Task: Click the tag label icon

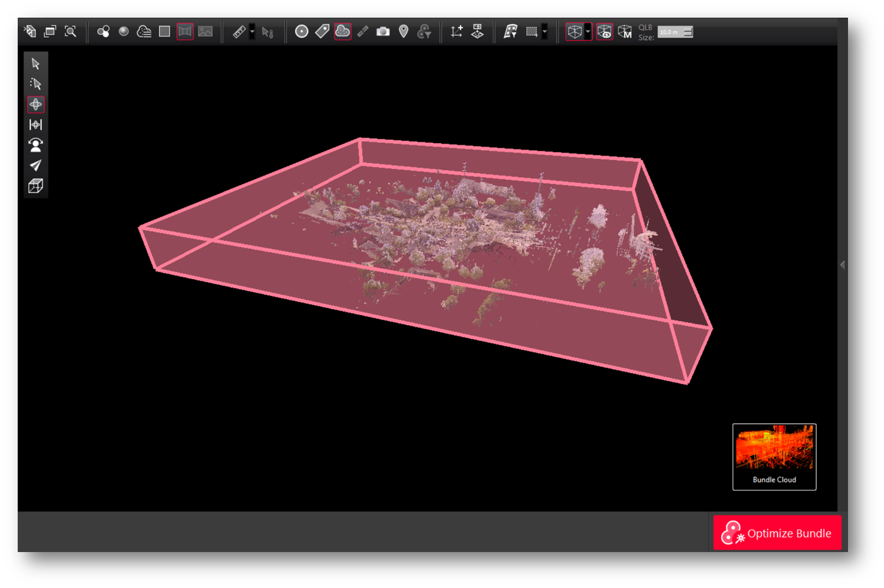Action: click(x=322, y=32)
